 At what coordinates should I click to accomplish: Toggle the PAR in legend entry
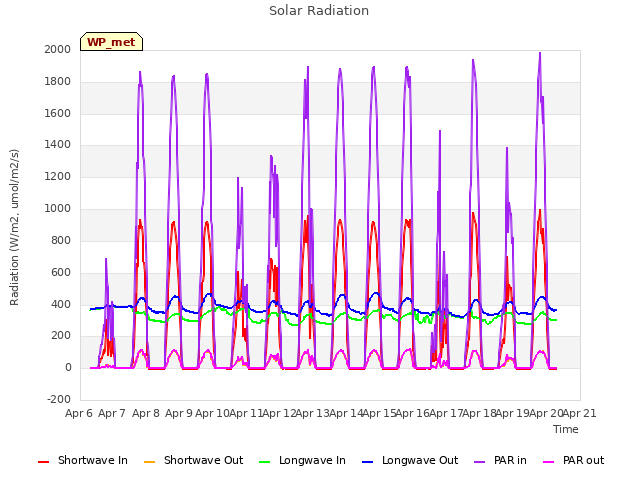(x=500, y=460)
